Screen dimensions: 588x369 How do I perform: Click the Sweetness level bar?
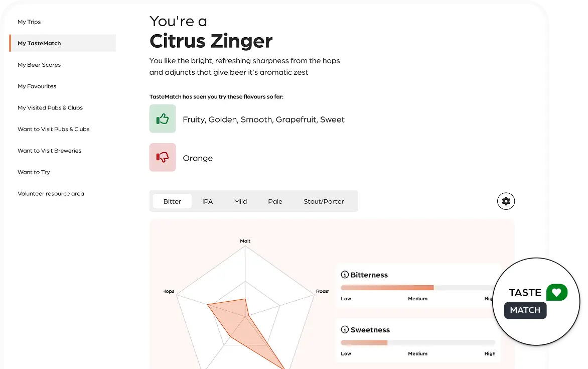click(x=417, y=342)
